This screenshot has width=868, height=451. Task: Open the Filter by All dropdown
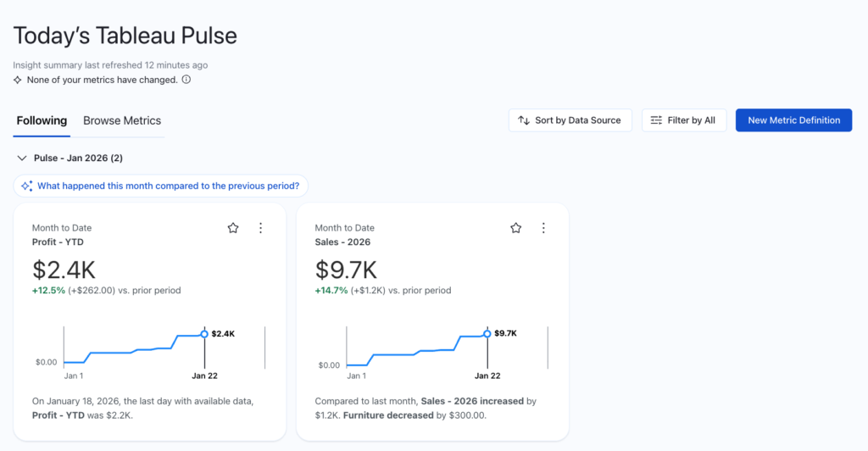(684, 120)
